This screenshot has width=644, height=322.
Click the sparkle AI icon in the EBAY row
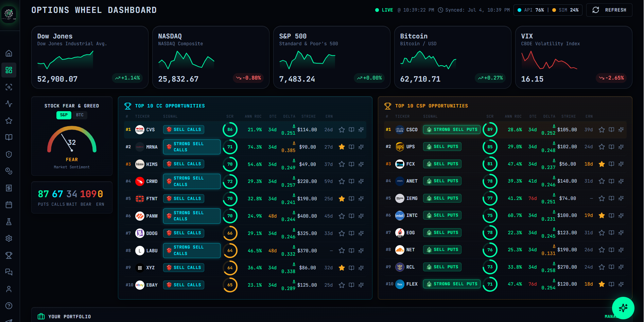click(361, 285)
